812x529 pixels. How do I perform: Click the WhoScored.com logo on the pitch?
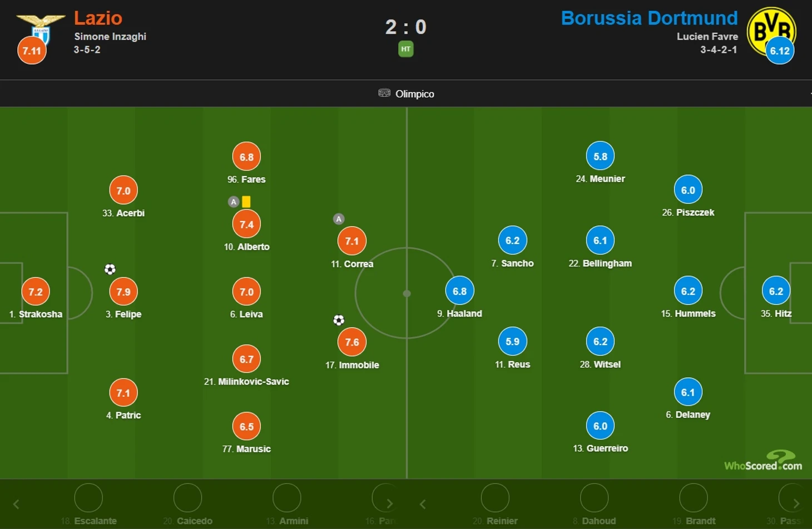(x=763, y=461)
